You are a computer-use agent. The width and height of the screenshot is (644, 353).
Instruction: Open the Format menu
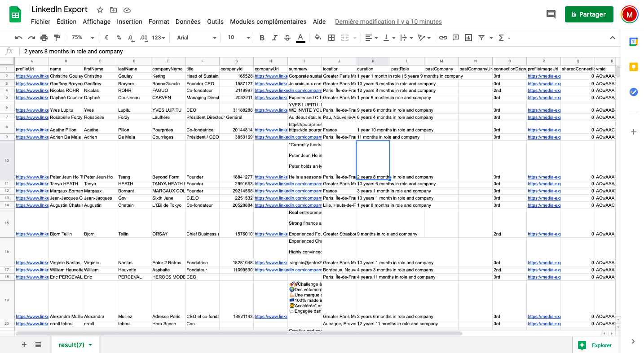coord(159,22)
